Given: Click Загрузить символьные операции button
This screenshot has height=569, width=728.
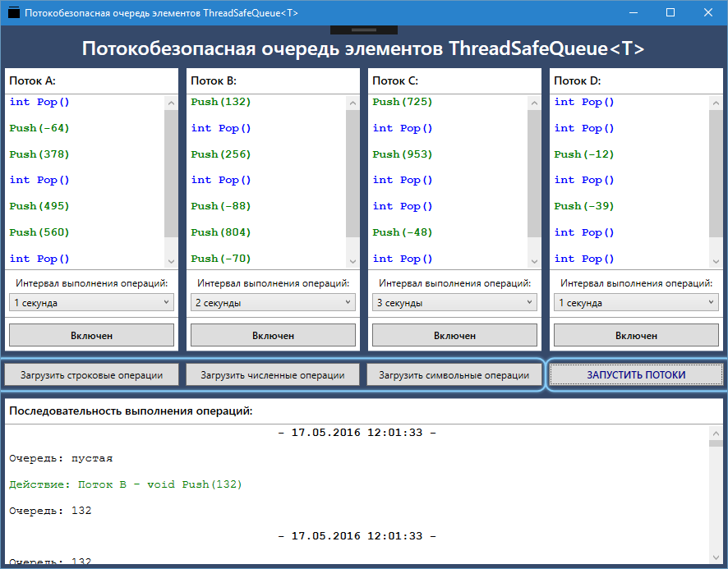Looking at the screenshot, I should (x=454, y=374).
